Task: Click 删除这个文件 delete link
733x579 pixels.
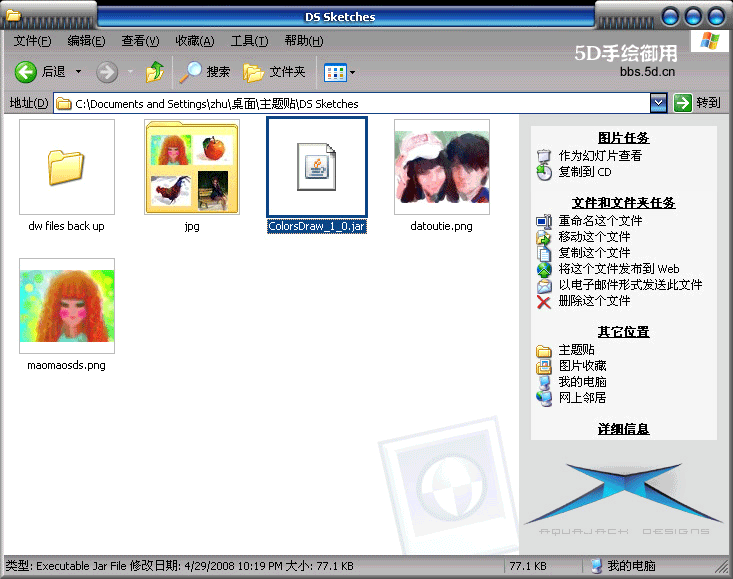Action: point(594,300)
